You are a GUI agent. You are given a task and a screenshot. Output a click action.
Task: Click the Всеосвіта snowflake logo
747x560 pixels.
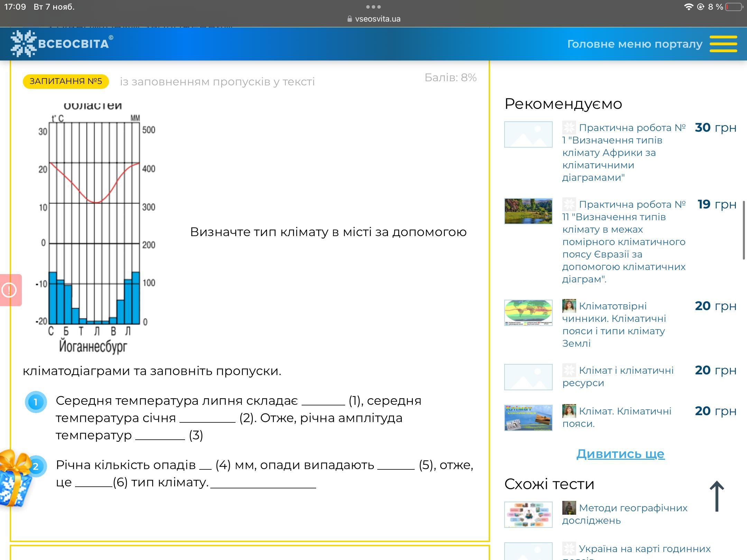pos(24,44)
